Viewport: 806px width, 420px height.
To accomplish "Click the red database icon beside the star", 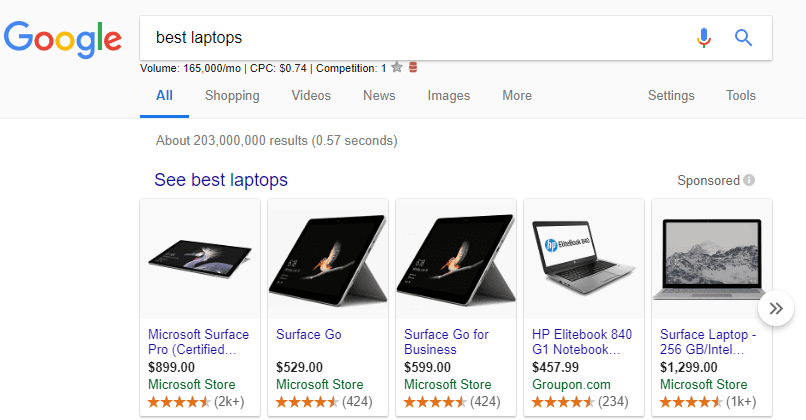I will [x=413, y=68].
